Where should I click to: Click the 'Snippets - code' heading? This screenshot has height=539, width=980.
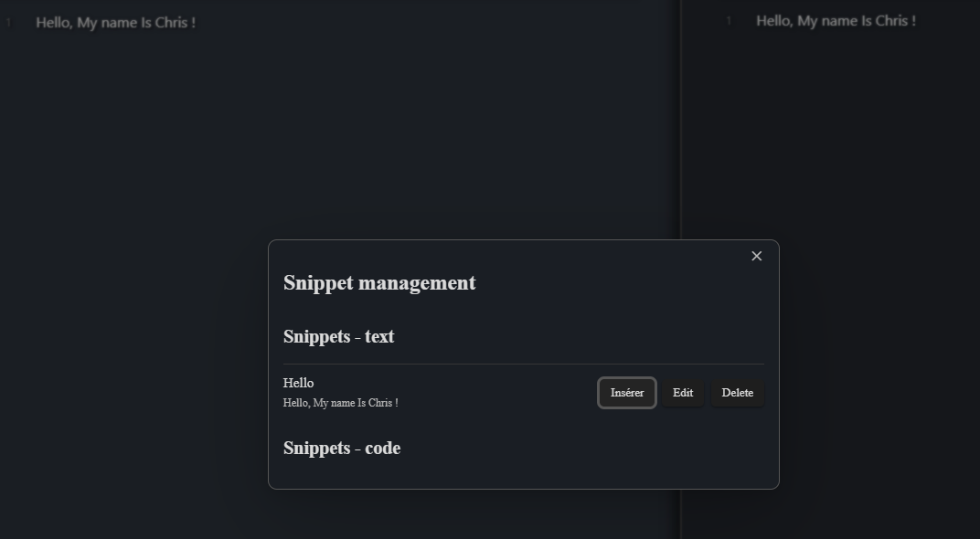point(342,448)
